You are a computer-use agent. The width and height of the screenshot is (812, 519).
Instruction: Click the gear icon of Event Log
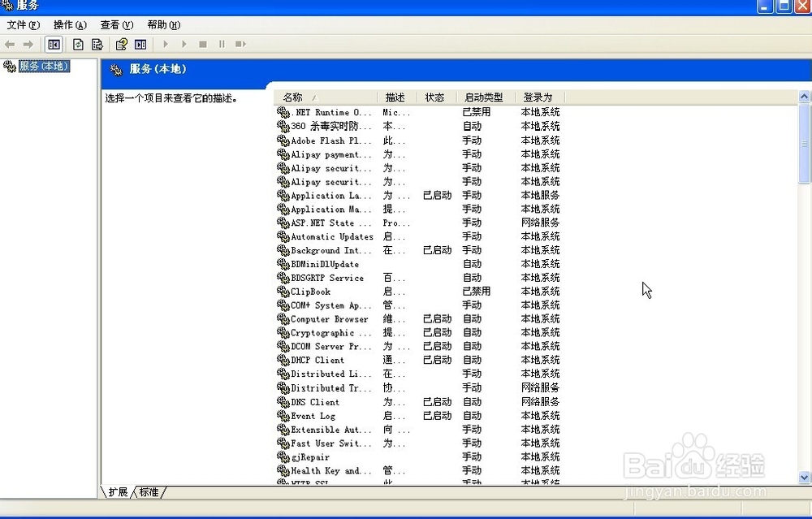[283, 415]
